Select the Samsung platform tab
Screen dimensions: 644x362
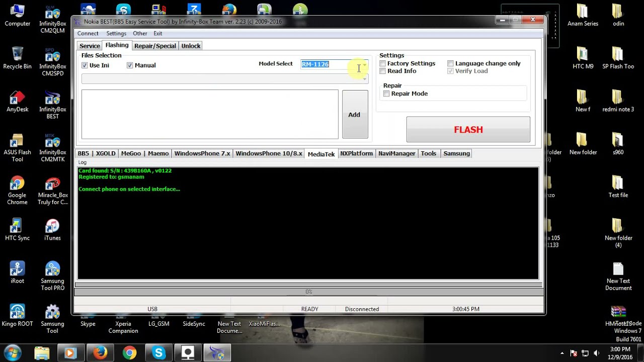pos(456,153)
